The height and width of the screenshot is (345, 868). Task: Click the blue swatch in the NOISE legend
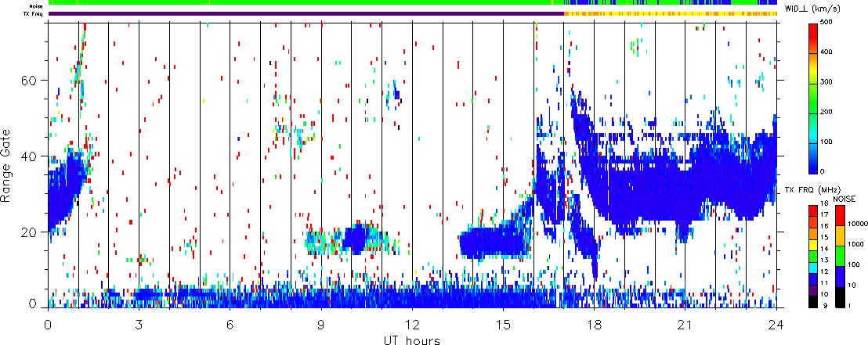point(839,276)
